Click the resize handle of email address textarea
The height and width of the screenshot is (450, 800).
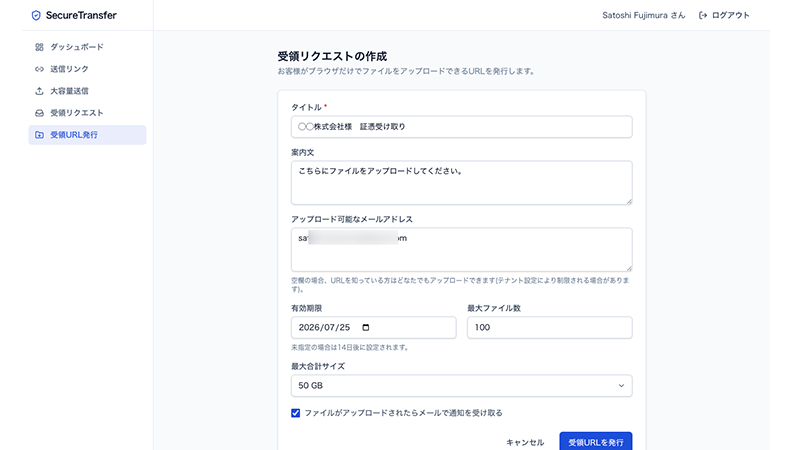(629, 268)
